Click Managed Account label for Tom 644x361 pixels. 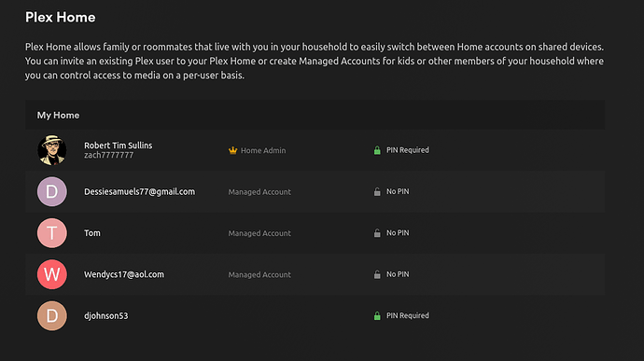pos(259,233)
